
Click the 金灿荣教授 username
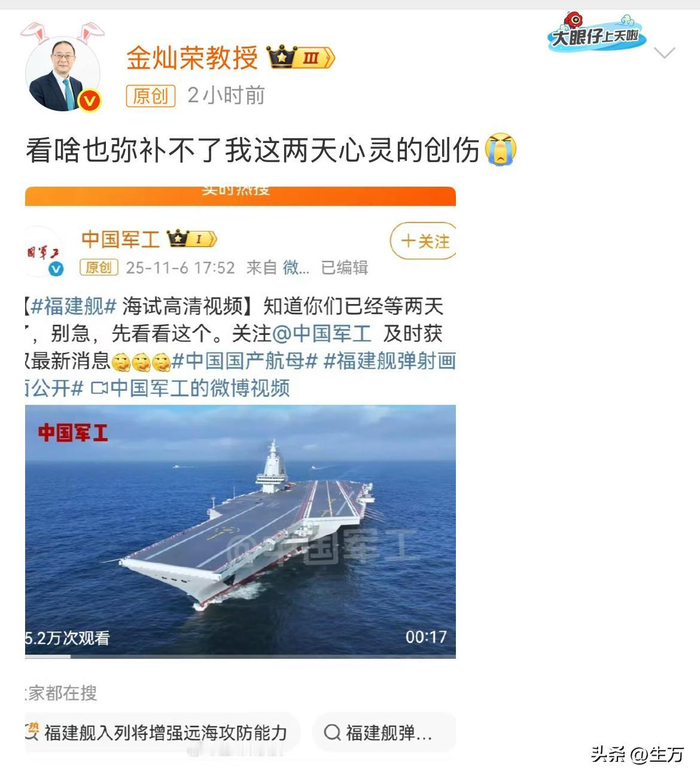[x=192, y=57]
